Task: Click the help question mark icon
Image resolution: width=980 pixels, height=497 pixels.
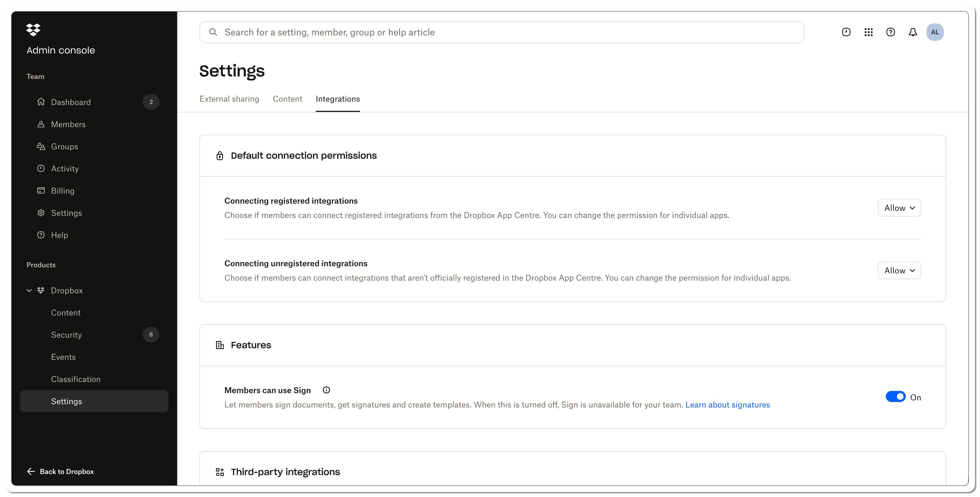Action: click(891, 32)
